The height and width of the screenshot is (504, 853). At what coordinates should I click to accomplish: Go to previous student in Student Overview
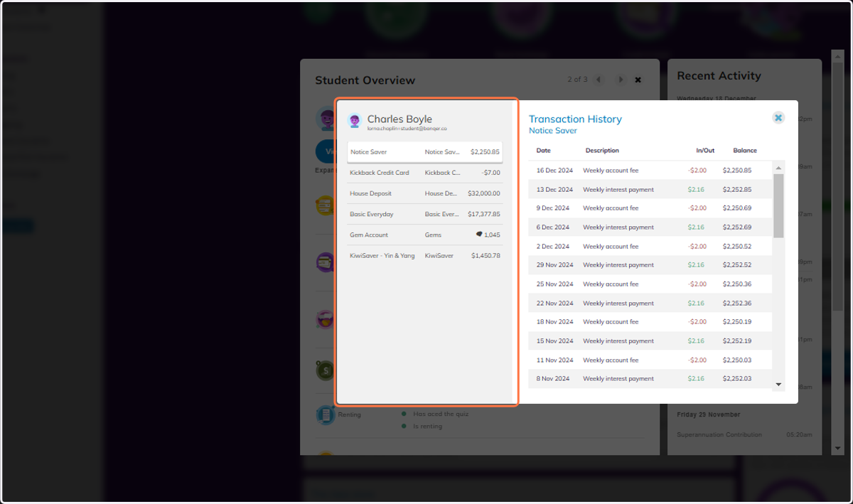coord(599,80)
